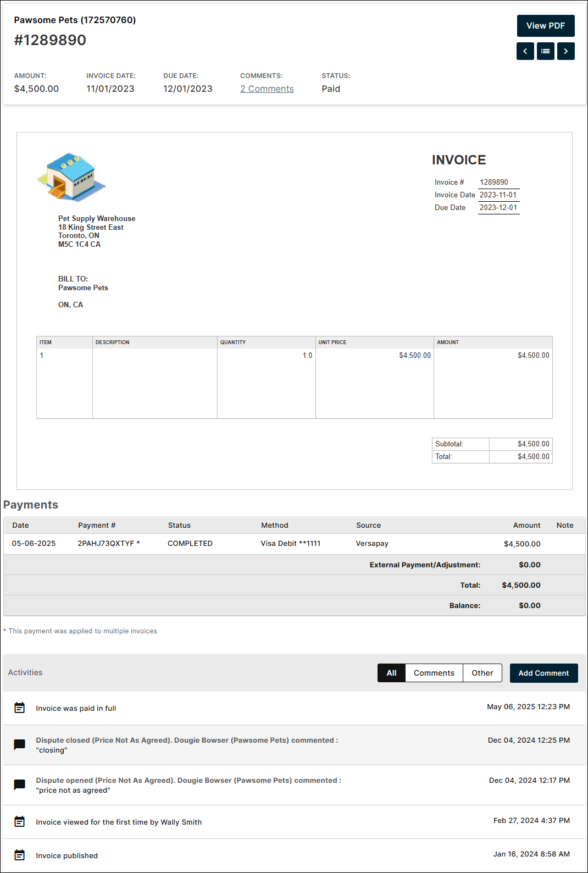Click the event icon for Invoice published entry

pyautogui.click(x=20, y=855)
